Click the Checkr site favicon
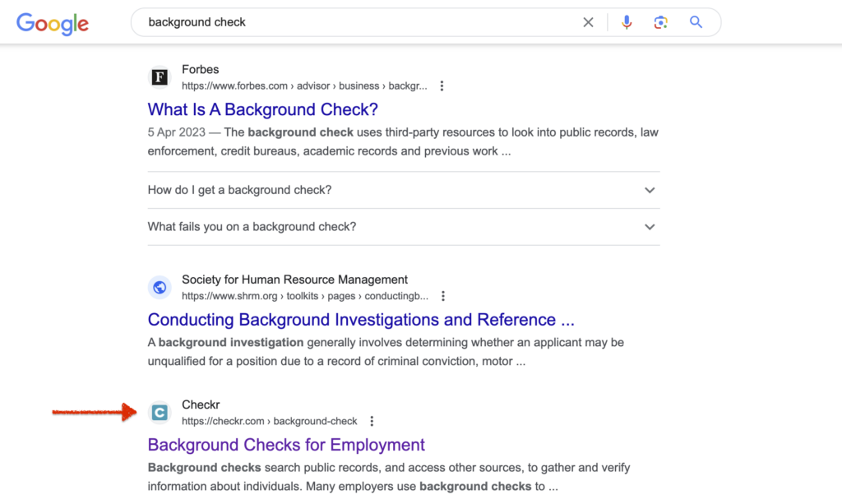842x504 pixels. 159,412
